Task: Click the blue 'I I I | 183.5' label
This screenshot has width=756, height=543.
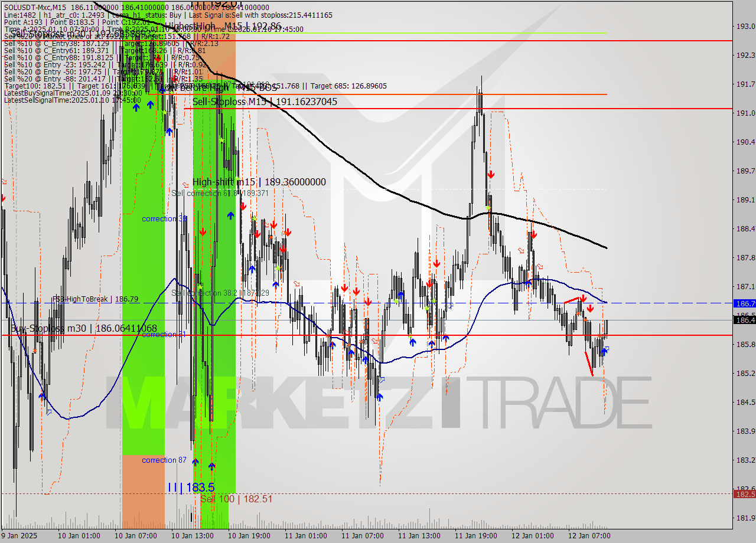Action: pyautogui.click(x=191, y=487)
